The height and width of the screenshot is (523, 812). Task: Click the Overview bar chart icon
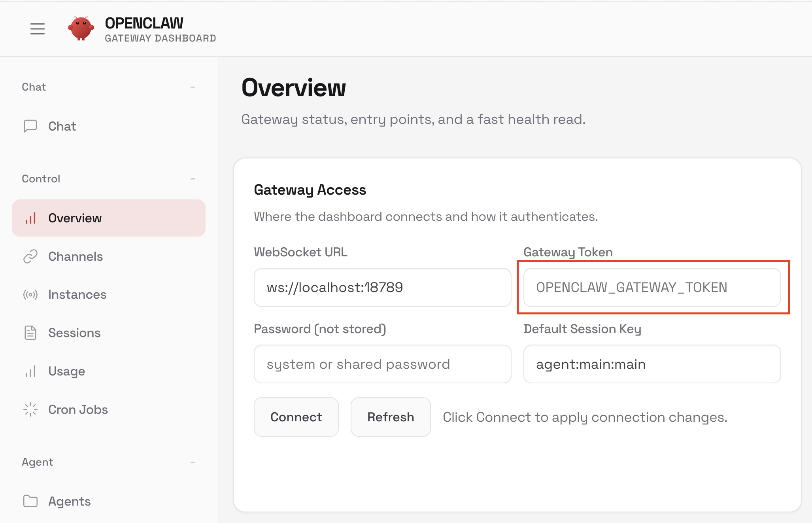pos(30,218)
